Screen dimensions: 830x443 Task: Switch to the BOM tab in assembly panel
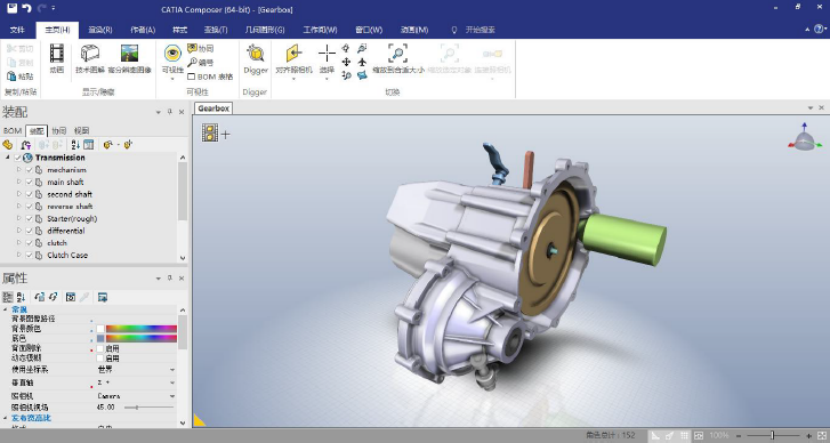[x=12, y=131]
